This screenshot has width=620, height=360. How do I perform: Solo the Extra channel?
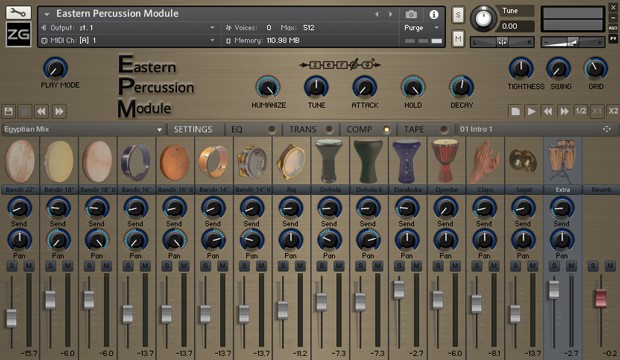pos(554,266)
